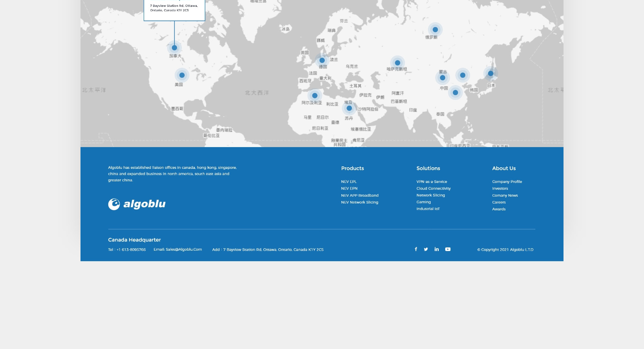Go to NEV APP Broadband page
The width and height of the screenshot is (644, 349).
(359, 195)
